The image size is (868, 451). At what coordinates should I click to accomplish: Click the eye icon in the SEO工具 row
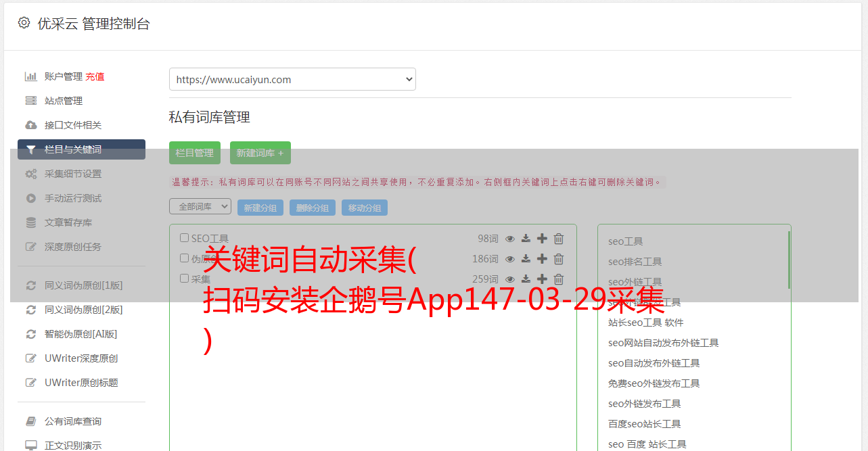coord(510,239)
